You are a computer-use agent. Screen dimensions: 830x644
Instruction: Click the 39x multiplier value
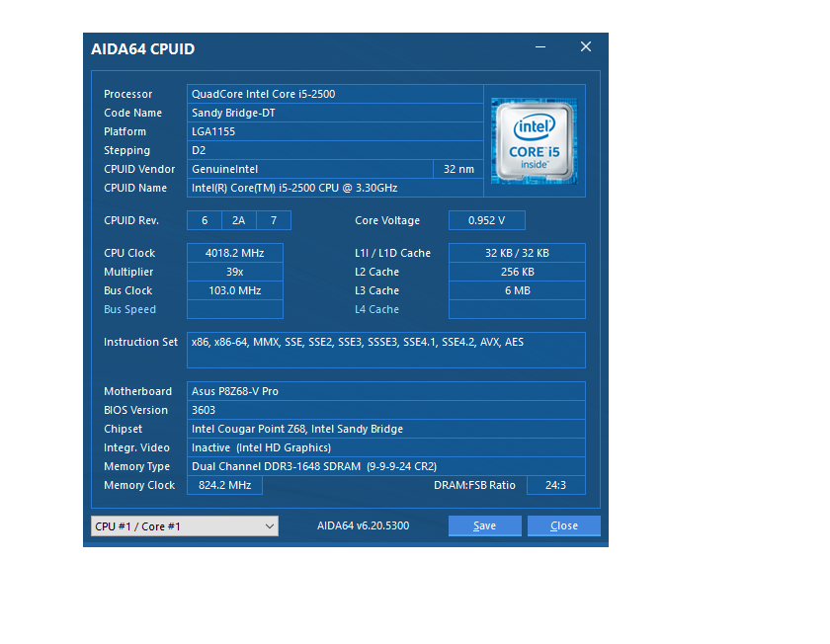pyautogui.click(x=235, y=272)
